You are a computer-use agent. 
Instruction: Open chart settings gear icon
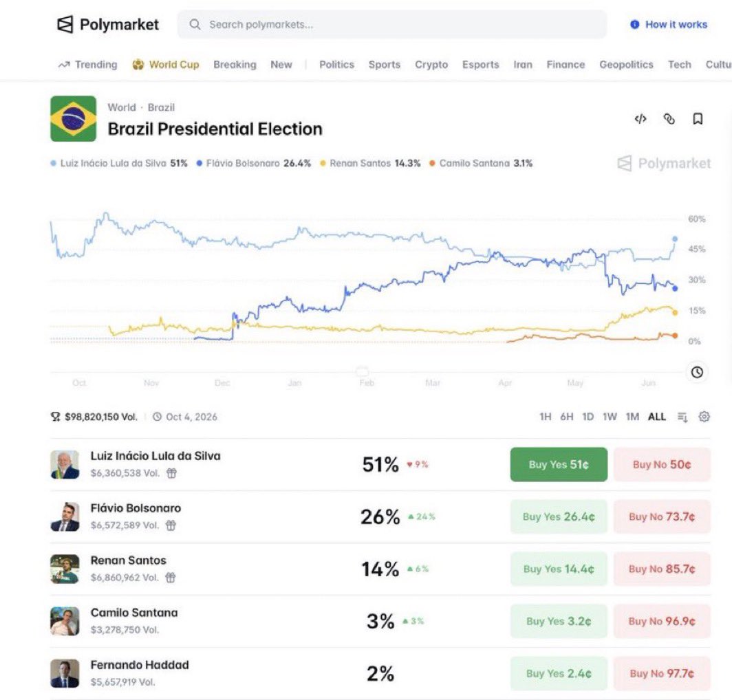[704, 416]
